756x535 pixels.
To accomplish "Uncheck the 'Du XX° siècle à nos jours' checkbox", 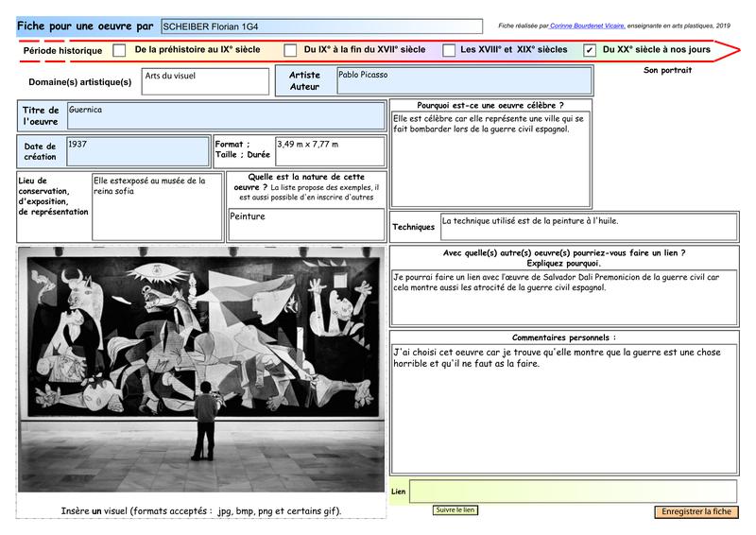I will [590, 50].
